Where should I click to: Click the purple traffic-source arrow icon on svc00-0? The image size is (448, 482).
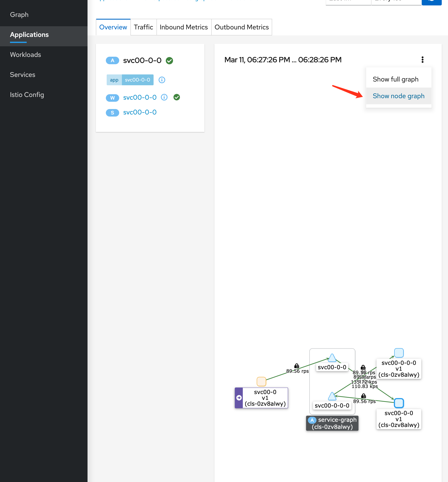239,398
